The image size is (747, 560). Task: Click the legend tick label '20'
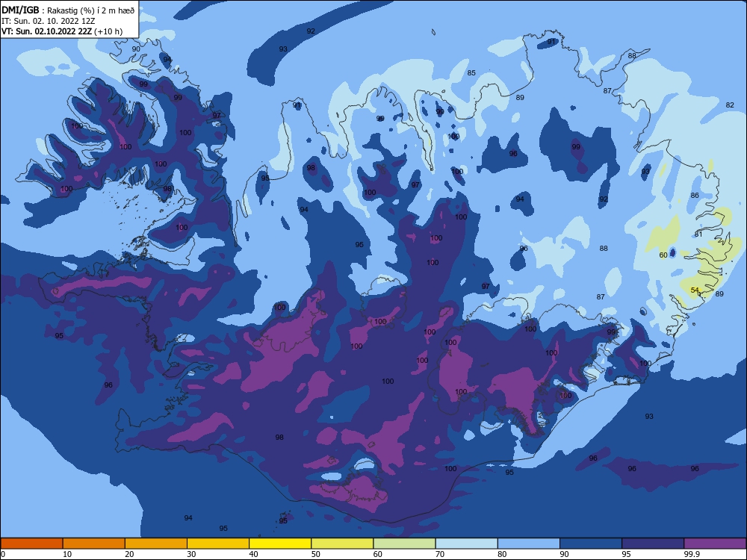coord(129,554)
